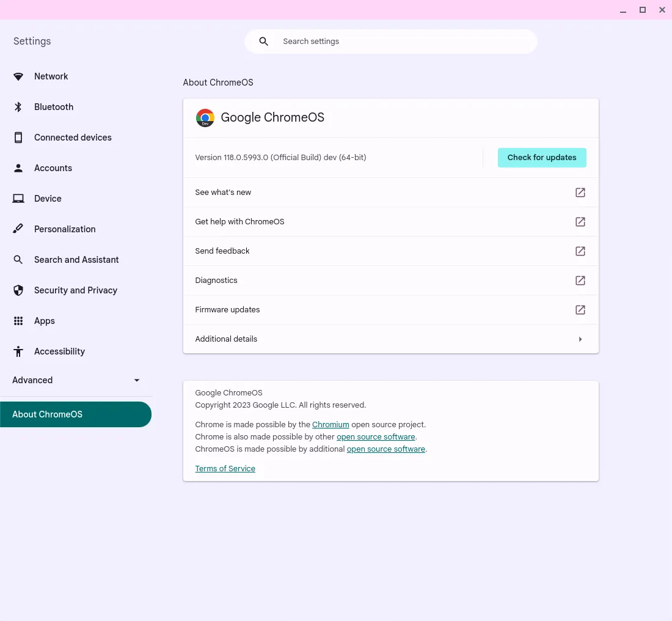Click the Security and Privacy shield icon
The width and height of the screenshot is (672, 621).
[x=18, y=290]
